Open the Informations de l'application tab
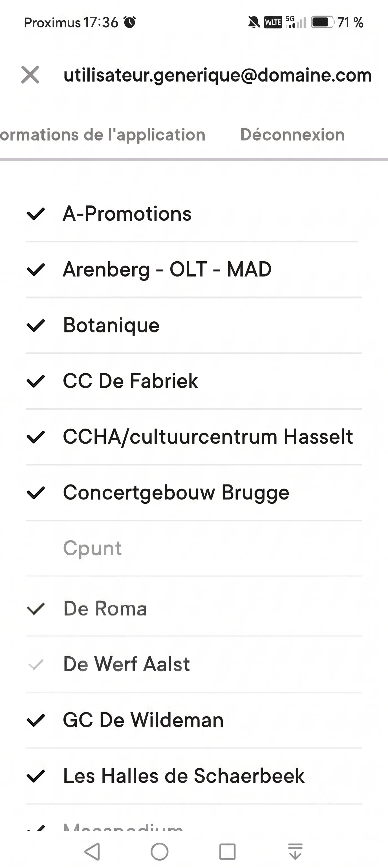 pyautogui.click(x=103, y=135)
